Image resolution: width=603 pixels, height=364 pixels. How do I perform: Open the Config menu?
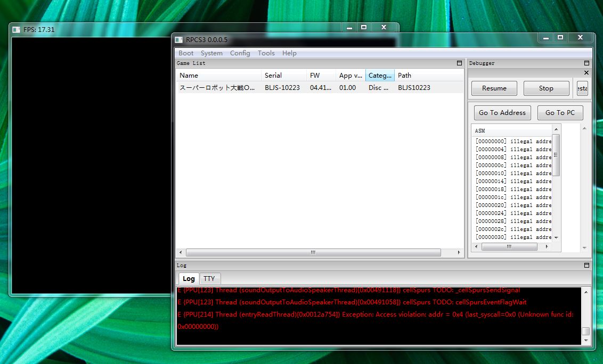coord(240,53)
